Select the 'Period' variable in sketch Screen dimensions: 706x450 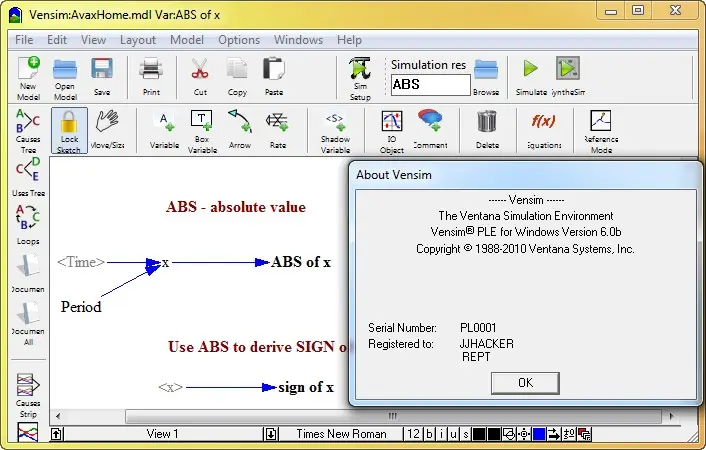(81, 307)
